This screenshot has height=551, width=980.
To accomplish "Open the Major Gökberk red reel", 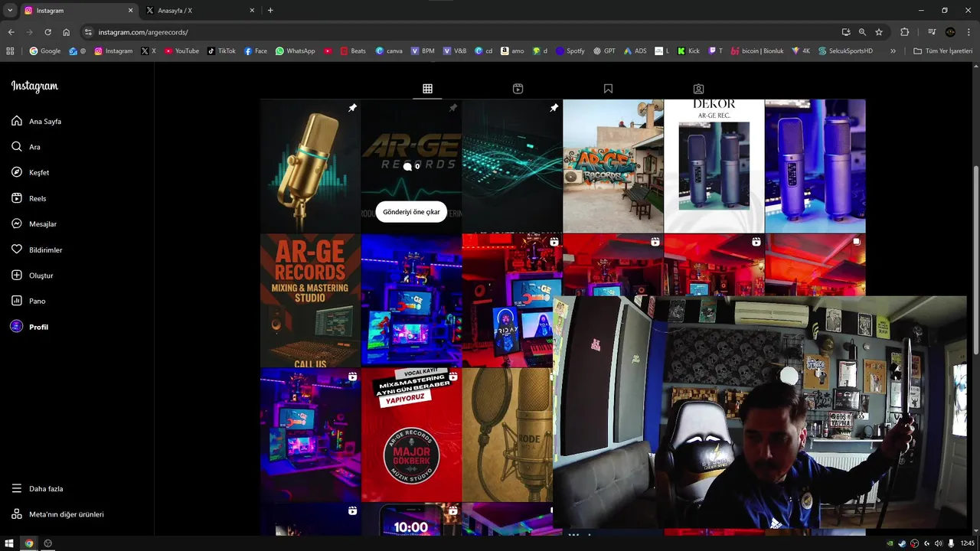I will tap(411, 435).
